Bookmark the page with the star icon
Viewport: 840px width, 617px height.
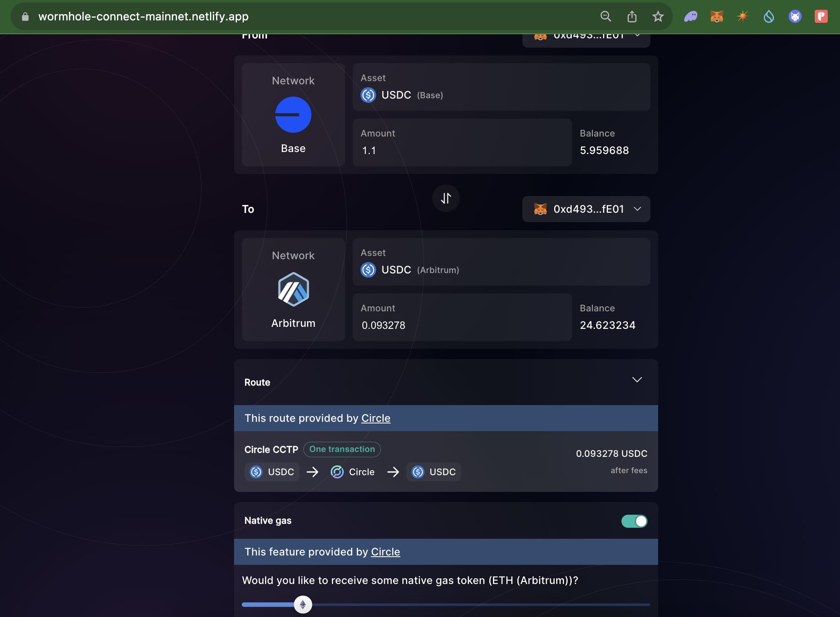[658, 16]
